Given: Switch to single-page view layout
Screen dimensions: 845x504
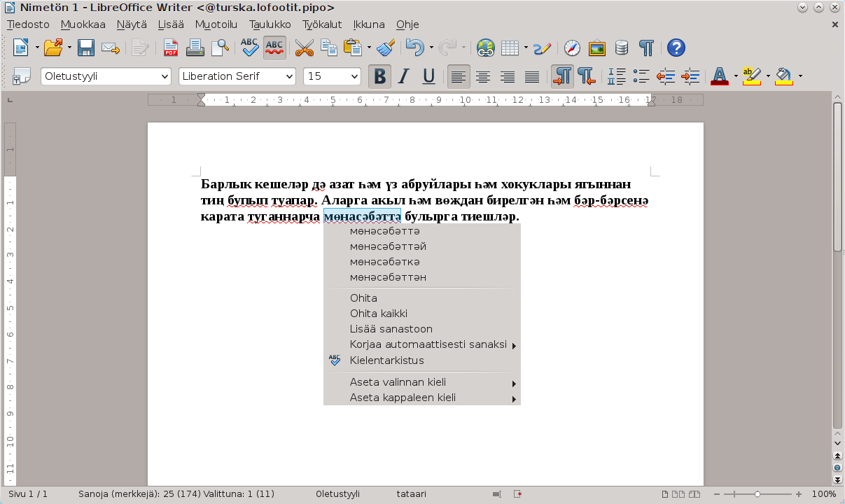Looking at the screenshot, I should 664,493.
